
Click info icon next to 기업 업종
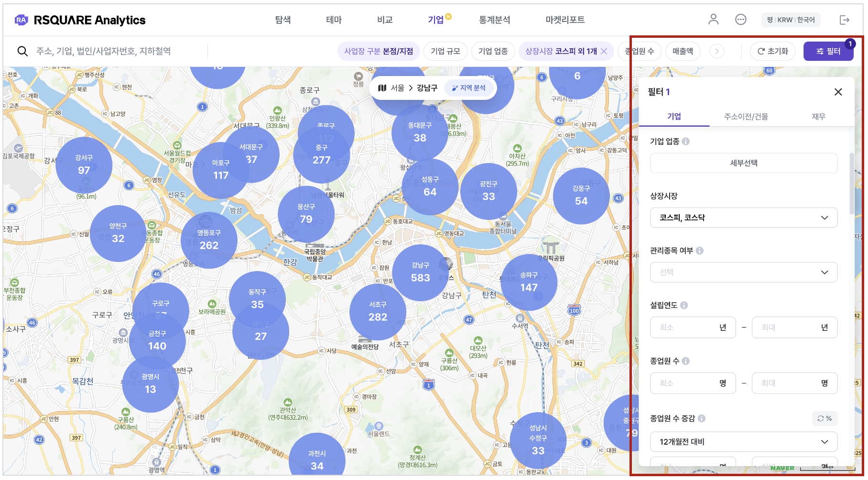(x=686, y=142)
